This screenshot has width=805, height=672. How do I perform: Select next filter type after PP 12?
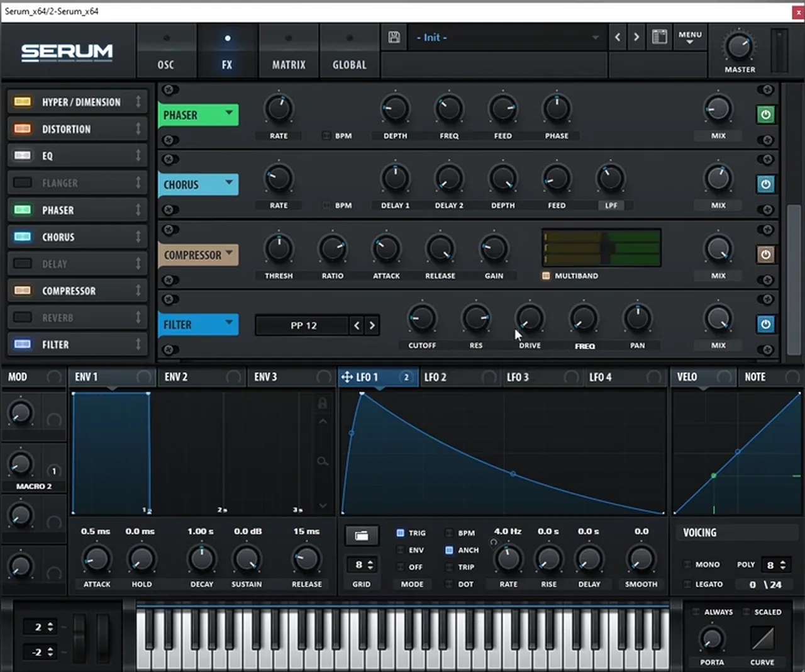[372, 325]
